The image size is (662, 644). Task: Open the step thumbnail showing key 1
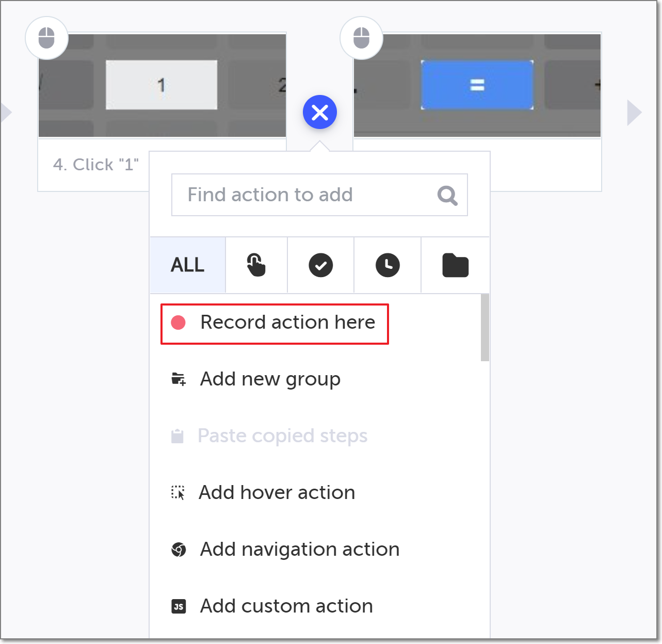point(163,86)
